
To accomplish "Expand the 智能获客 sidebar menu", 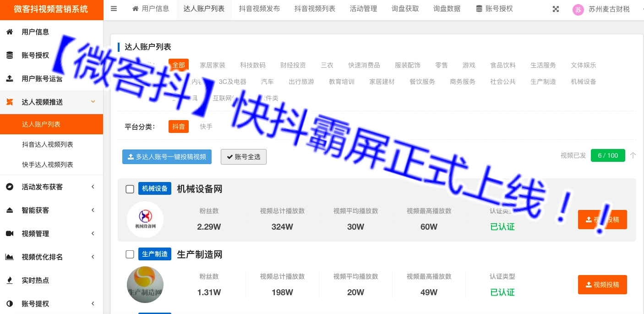I will coord(93,210).
